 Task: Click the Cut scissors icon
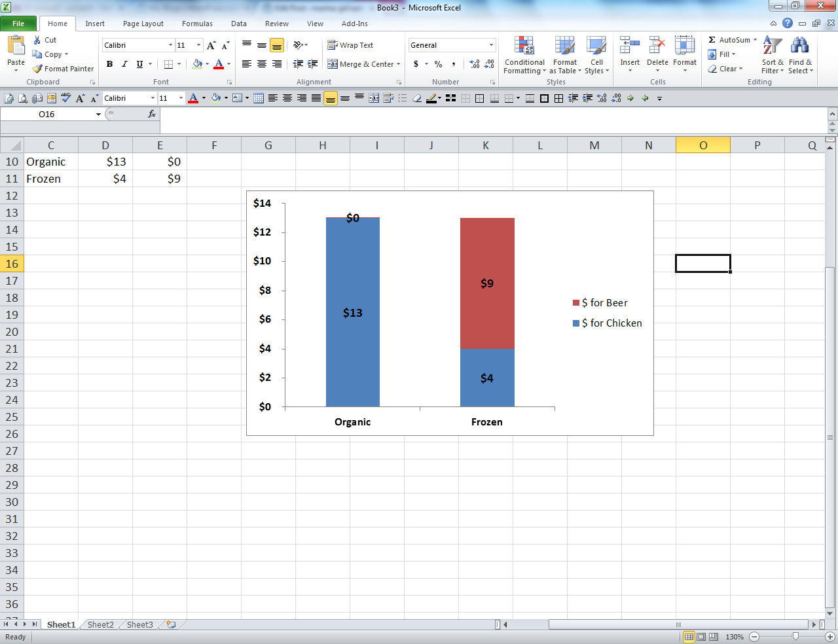click(x=37, y=40)
